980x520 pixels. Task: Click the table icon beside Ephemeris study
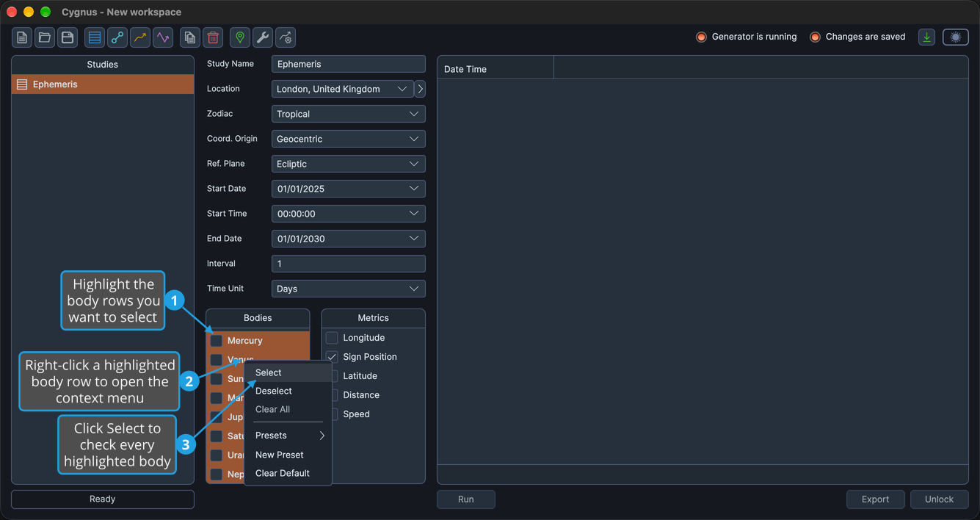tap(22, 84)
